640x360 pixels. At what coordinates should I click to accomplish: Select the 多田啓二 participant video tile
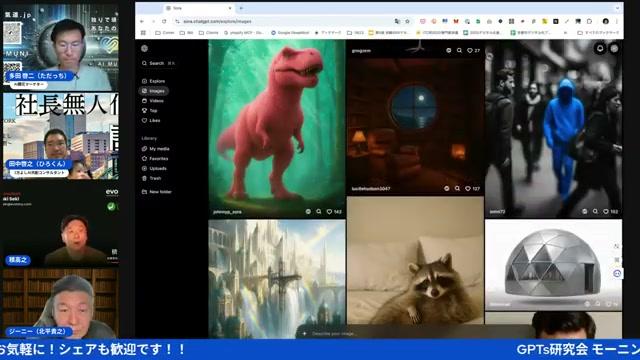point(61,48)
